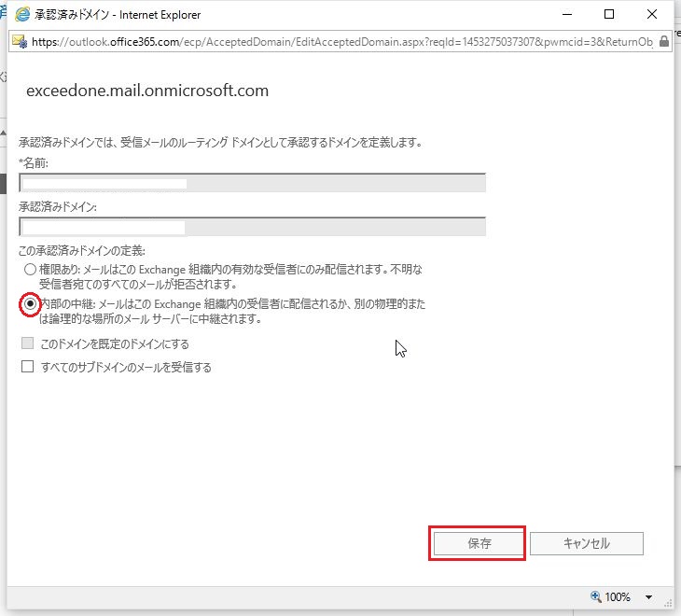Toggle このドメインを既定のドメインにする checkbox
Viewport: 681px width, 616px height.
tap(28, 344)
